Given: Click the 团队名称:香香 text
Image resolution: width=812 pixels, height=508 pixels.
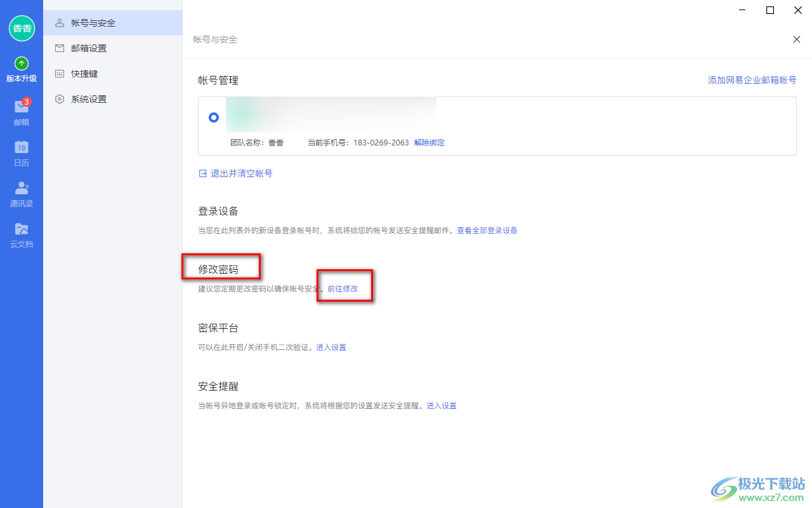Looking at the screenshot, I should [257, 143].
